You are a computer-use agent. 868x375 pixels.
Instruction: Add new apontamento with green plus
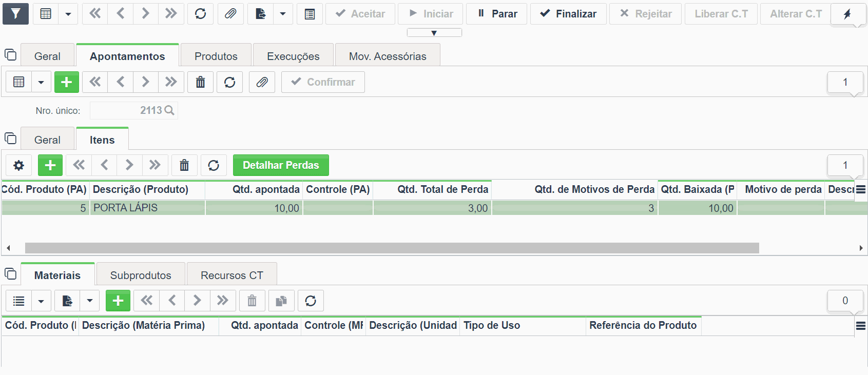pyautogui.click(x=67, y=82)
